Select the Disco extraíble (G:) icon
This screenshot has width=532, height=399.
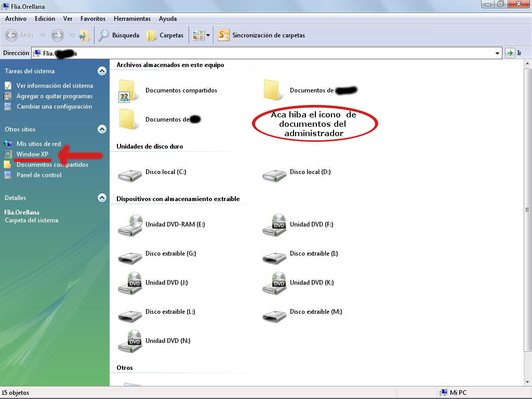tap(129, 258)
